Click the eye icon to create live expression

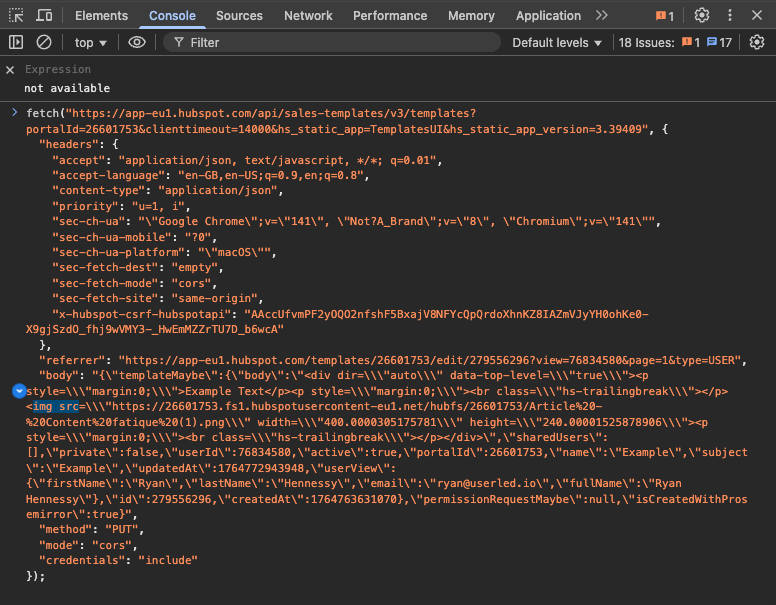[137, 43]
